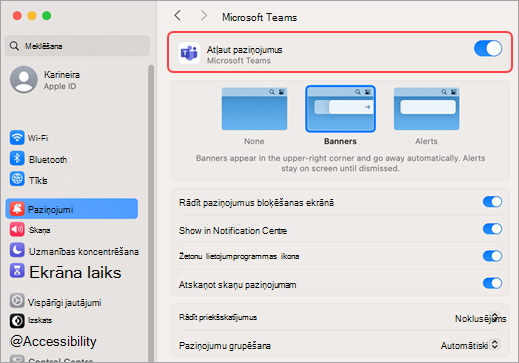Open Bluetooth settings label
This screenshot has width=519, height=363.
48,160
